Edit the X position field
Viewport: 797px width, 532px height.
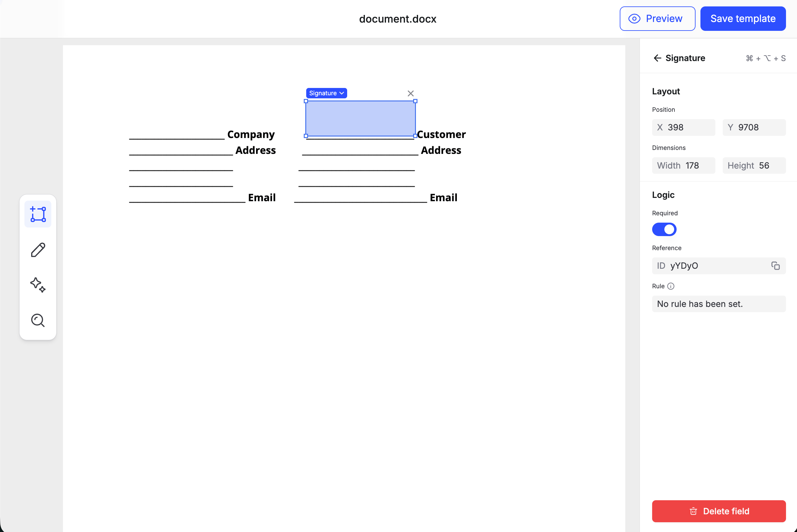coord(684,128)
